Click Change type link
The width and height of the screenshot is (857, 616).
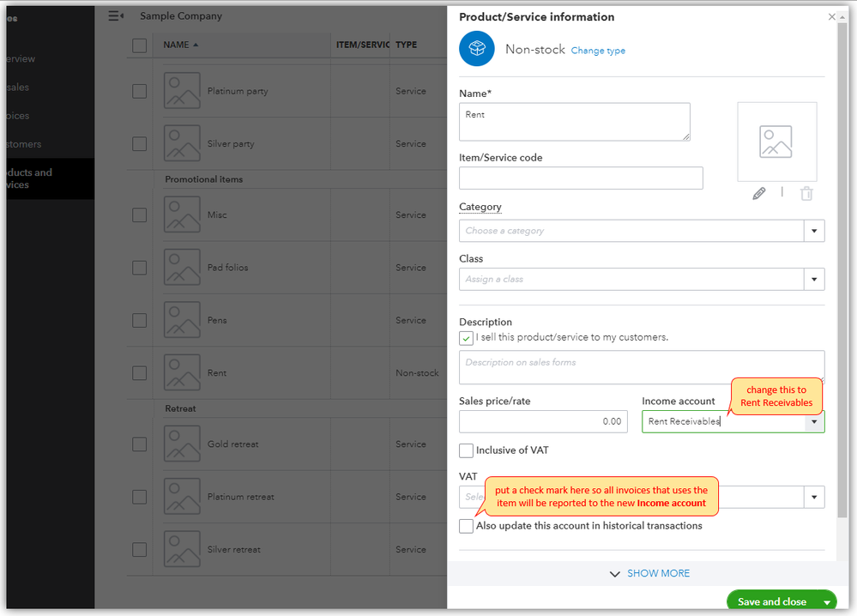pyautogui.click(x=598, y=51)
